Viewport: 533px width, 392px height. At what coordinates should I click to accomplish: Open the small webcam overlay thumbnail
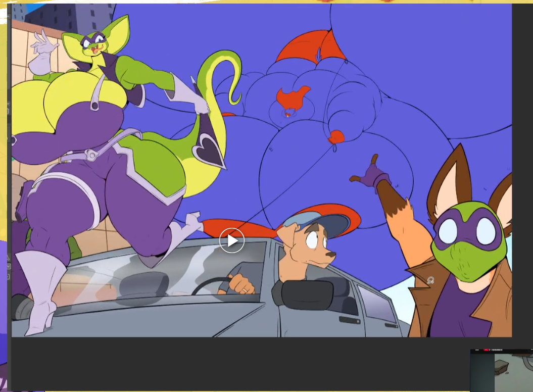pos(501,371)
